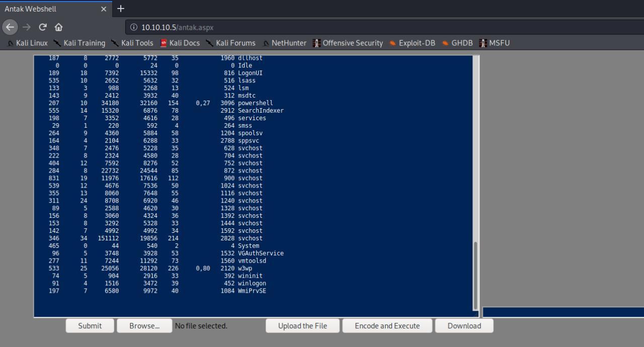Click the 'winlogon' process name
644x347 pixels.
[x=252, y=284]
